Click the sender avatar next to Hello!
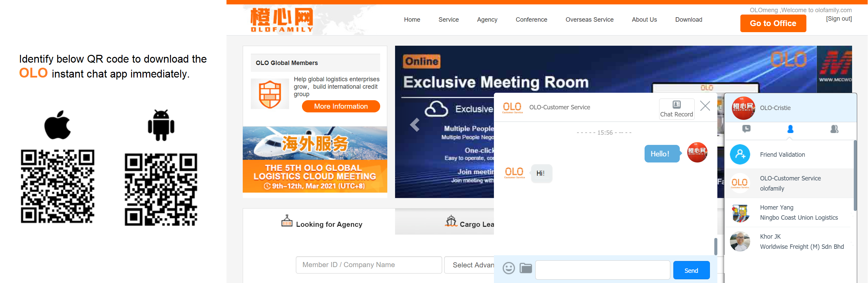 click(697, 152)
